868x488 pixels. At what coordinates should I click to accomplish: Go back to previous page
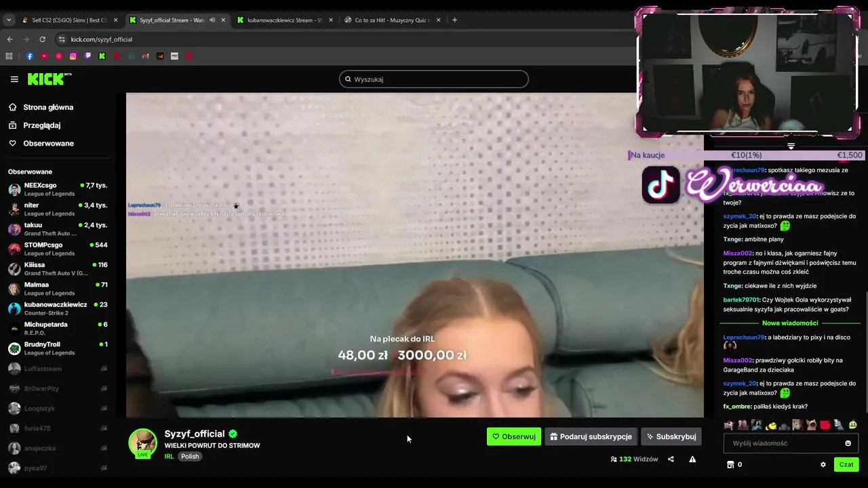point(9,39)
